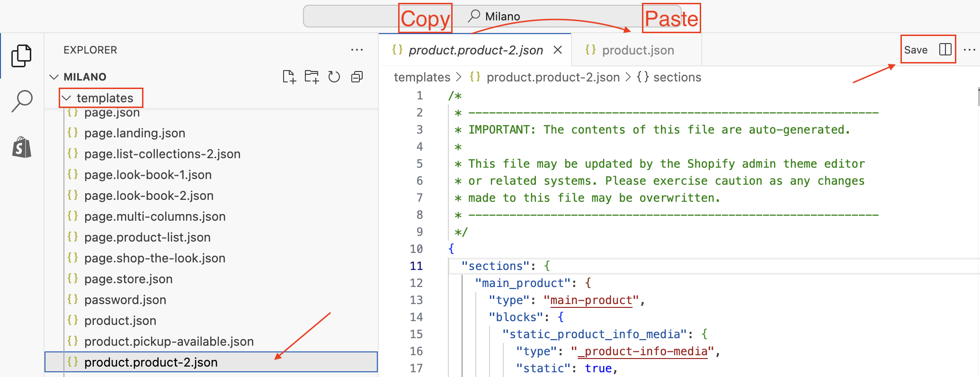The width and height of the screenshot is (980, 377).
Task: Close the product.product-2.json tab
Action: pos(558,50)
